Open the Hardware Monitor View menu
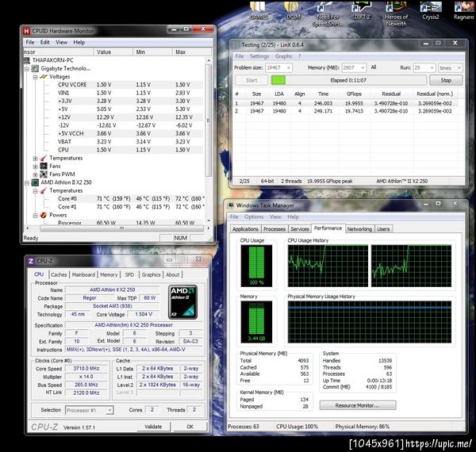476x452 pixels. tap(61, 42)
